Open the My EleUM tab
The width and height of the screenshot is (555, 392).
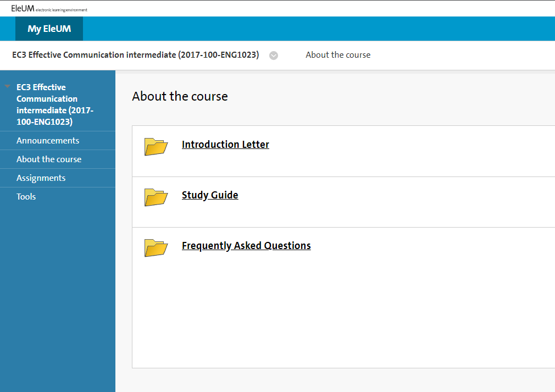coord(49,29)
